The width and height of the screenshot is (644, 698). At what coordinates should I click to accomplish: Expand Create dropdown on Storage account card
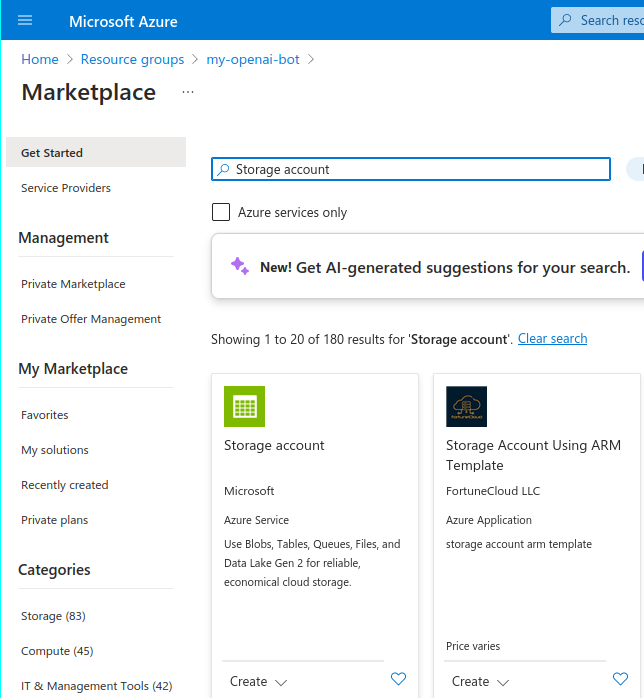pos(258,682)
